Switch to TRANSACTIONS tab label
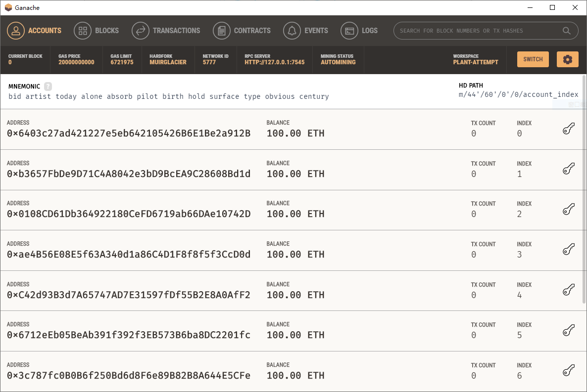 tap(176, 31)
